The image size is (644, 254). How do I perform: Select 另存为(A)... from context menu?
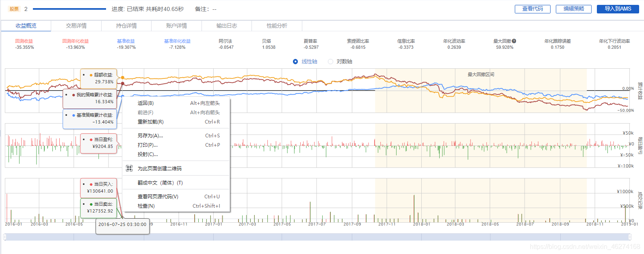[176, 136]
